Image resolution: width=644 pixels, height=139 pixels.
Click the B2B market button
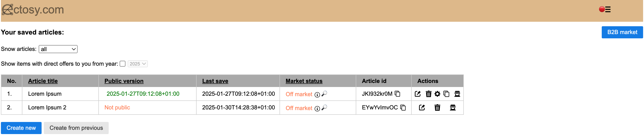pos(622,32)
